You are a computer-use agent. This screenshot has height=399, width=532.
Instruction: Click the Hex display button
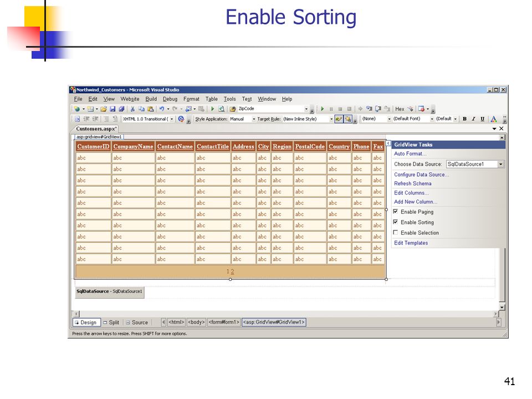point(400,109)
